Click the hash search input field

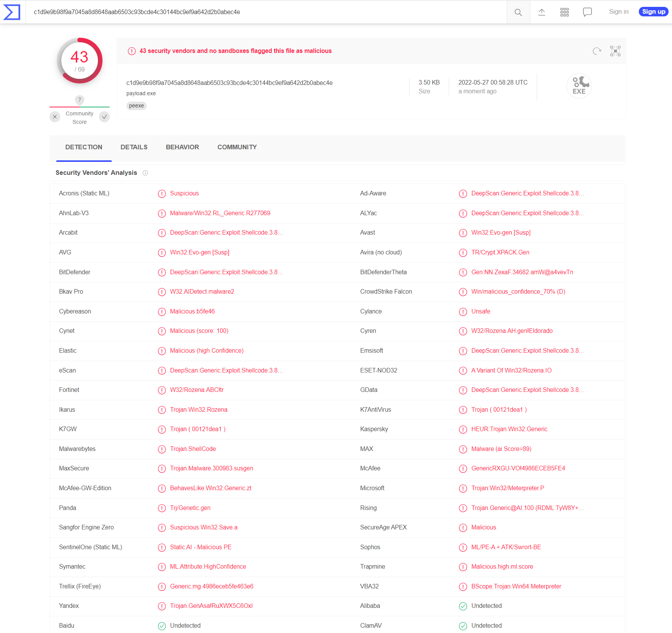(267, 12)
